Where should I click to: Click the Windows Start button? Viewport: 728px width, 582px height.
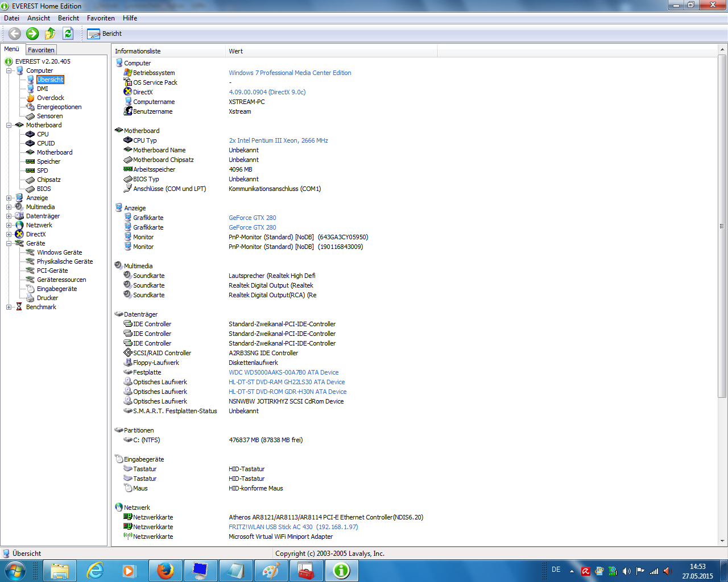15,571
